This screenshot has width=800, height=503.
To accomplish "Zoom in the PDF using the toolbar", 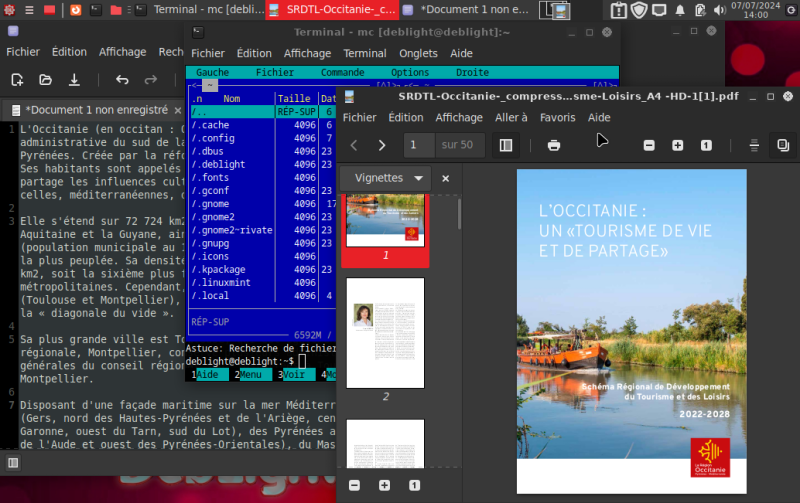I will click(x=678, y=145).
